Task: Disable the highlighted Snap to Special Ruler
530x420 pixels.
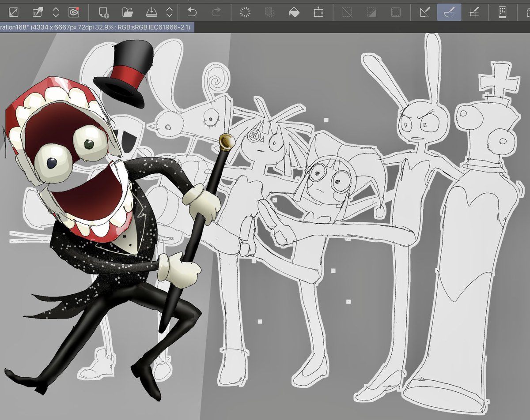Action: pyautogui.click(x=449, y=12)
